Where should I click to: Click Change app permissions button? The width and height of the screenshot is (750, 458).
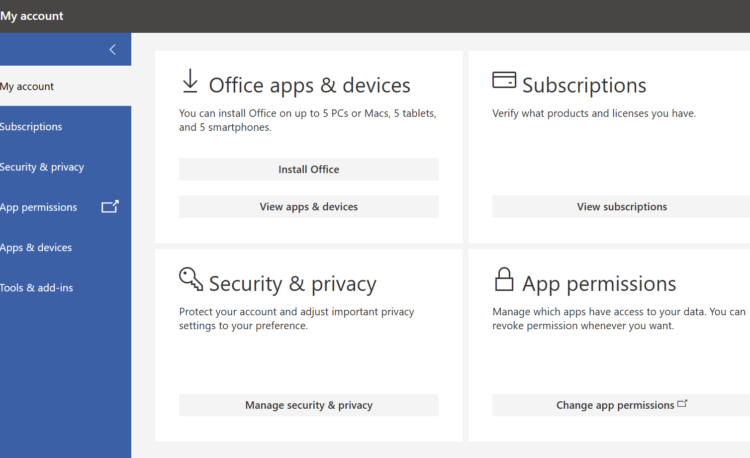pyautogui.click(x=621, y=405)
